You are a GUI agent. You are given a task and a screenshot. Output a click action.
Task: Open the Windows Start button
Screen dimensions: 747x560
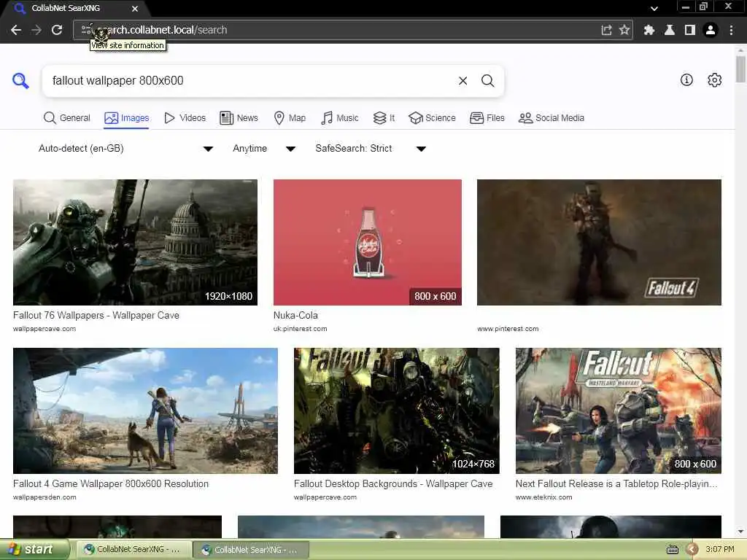point(34,550)
